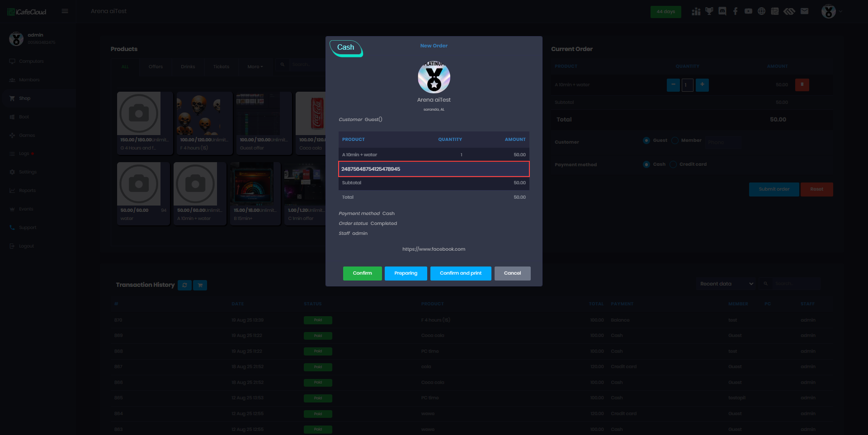The width and height of the screenshot is (868, 435).
Task: Click the Products search field
Action: pos(307,65)
